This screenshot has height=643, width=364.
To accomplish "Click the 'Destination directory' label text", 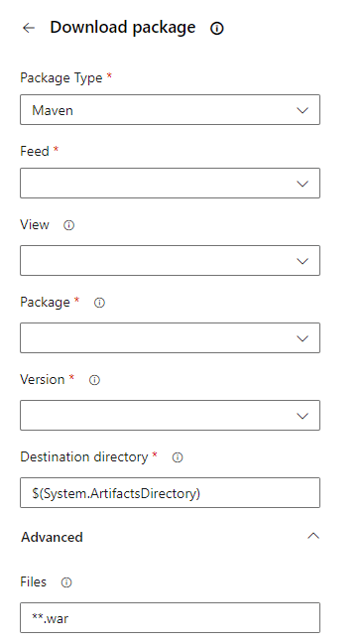I will (x=84, y=456).
